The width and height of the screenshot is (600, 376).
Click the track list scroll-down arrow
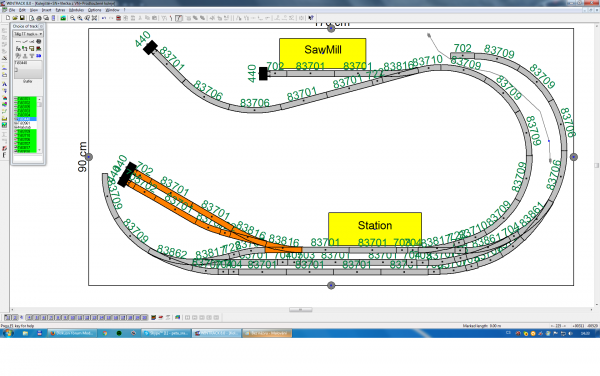click(x=39, y=150)
